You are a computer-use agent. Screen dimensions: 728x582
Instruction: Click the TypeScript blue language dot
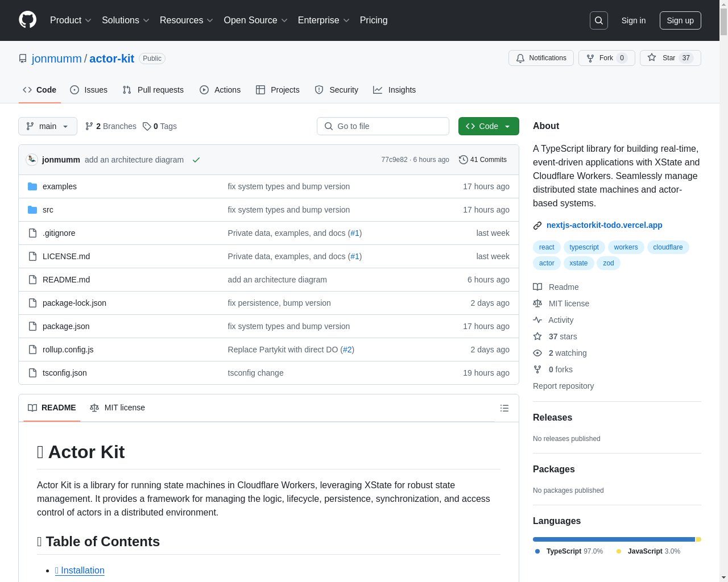pos(537,551)
